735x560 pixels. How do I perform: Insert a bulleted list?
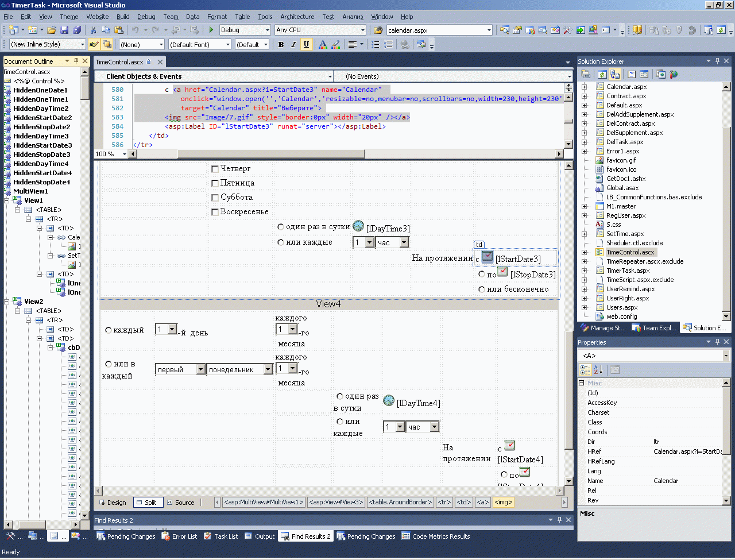click(x=376, y=44)
